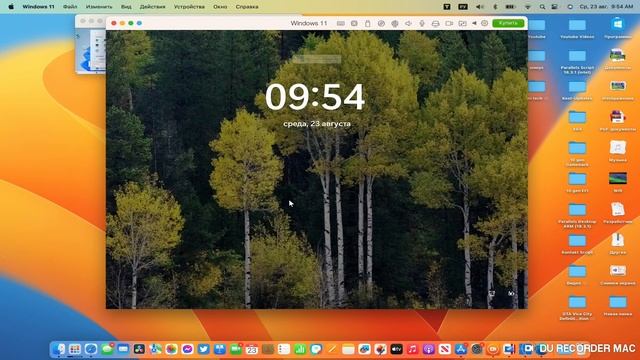Select the Снимки экрана desktop icon
640x360 pixels.
(618, 275)
